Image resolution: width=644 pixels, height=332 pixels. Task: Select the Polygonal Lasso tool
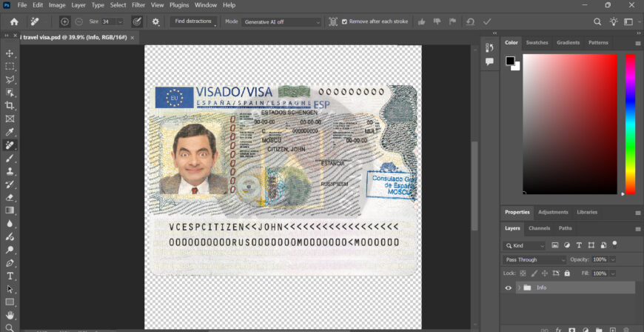pyautogui.click(x=10, y=79)
